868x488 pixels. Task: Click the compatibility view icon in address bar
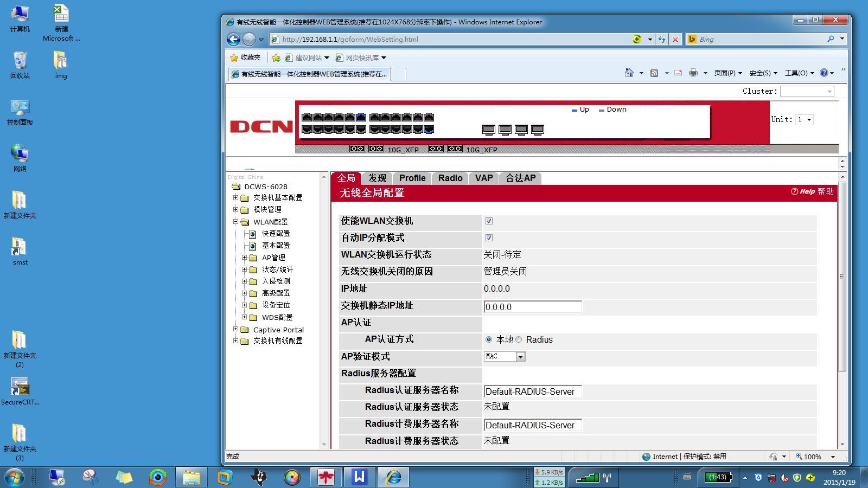[x=637, y=39]
